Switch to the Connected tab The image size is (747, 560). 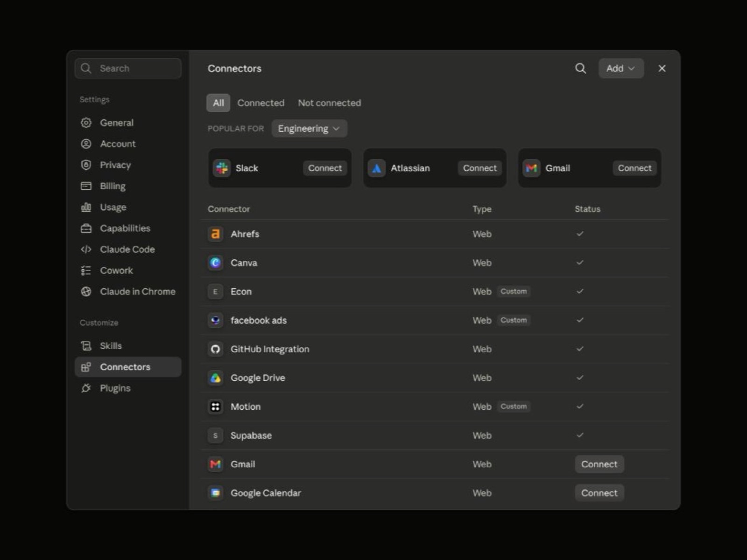pos(261,103)
